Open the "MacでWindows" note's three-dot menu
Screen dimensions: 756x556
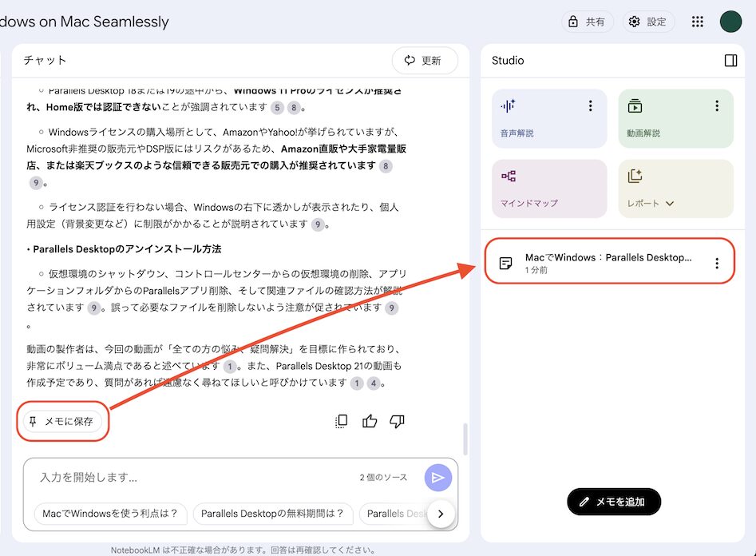pyautogui.click(x=717, y=263)
